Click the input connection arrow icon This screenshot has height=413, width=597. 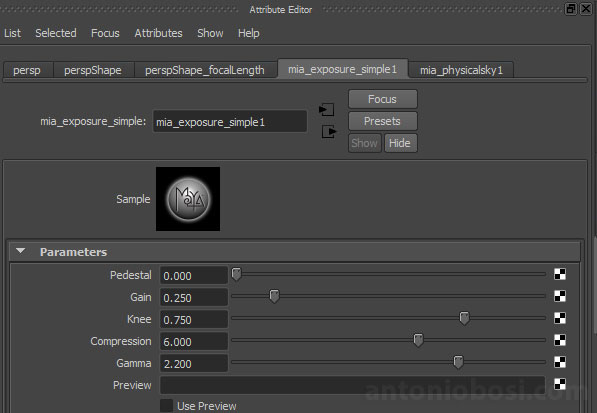tap(326, 110)
